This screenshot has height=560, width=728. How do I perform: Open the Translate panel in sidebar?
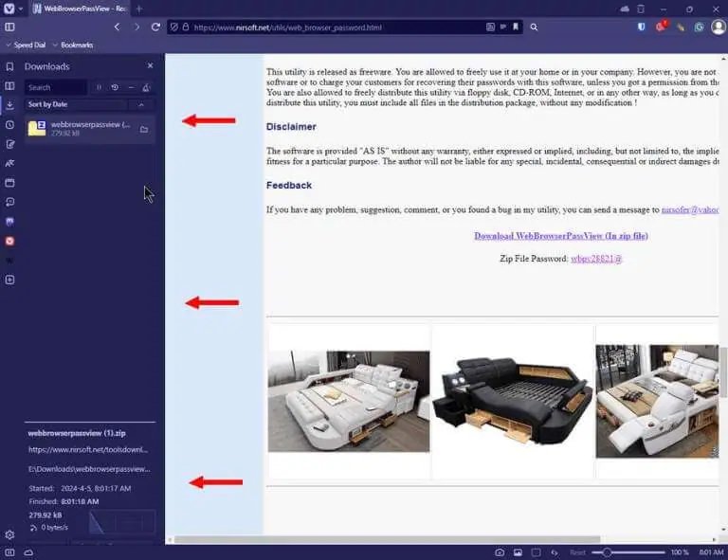9,163
